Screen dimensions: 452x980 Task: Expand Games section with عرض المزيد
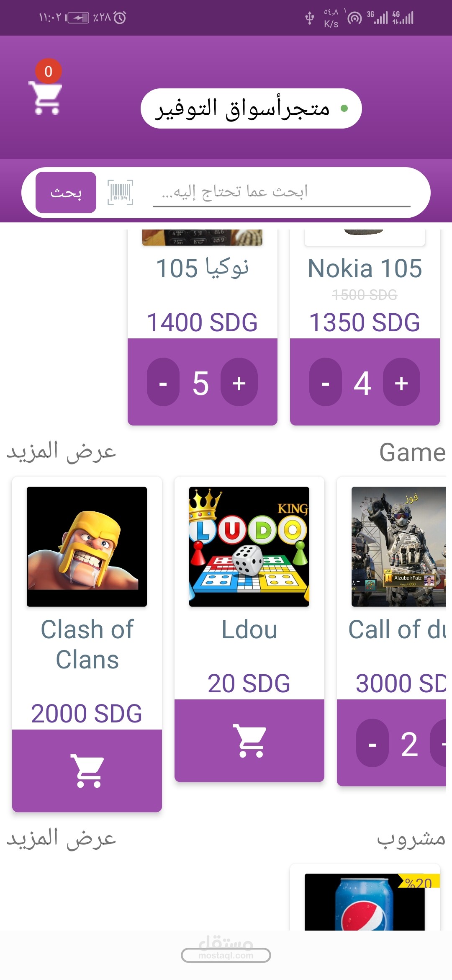[x=61, y=451]
